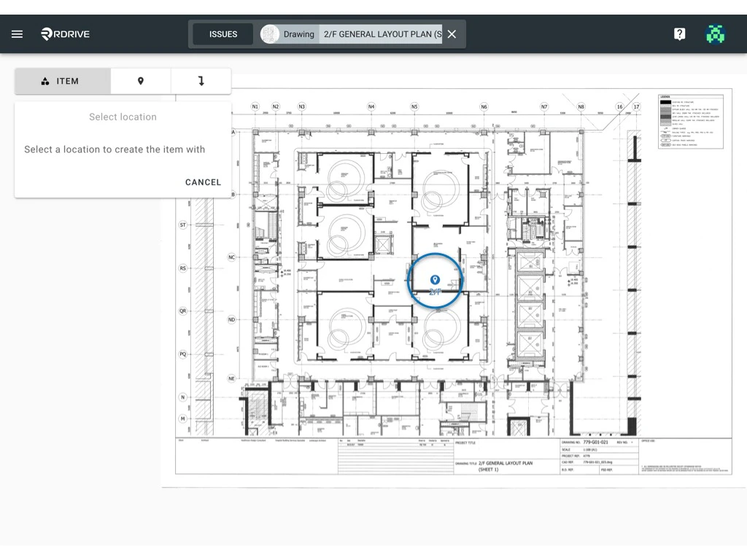Click the legend box on the drawing

pyautogui.click(x=689, y=120)
